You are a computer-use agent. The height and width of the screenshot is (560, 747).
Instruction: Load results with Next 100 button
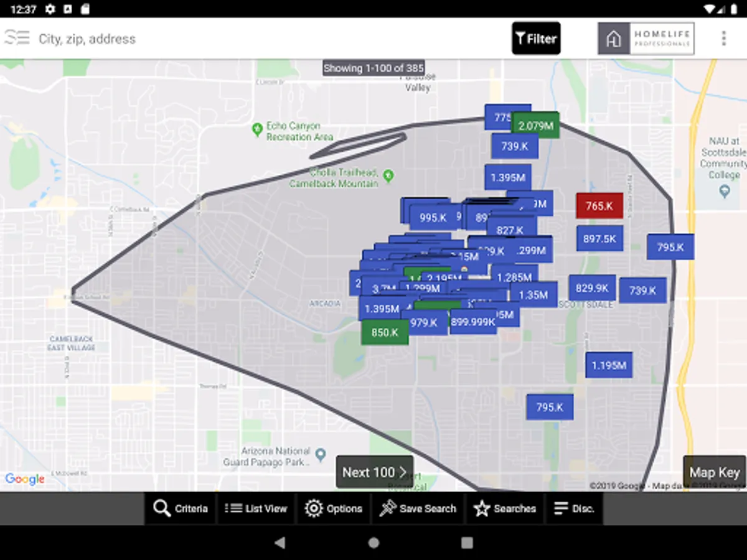click(375, 472)
